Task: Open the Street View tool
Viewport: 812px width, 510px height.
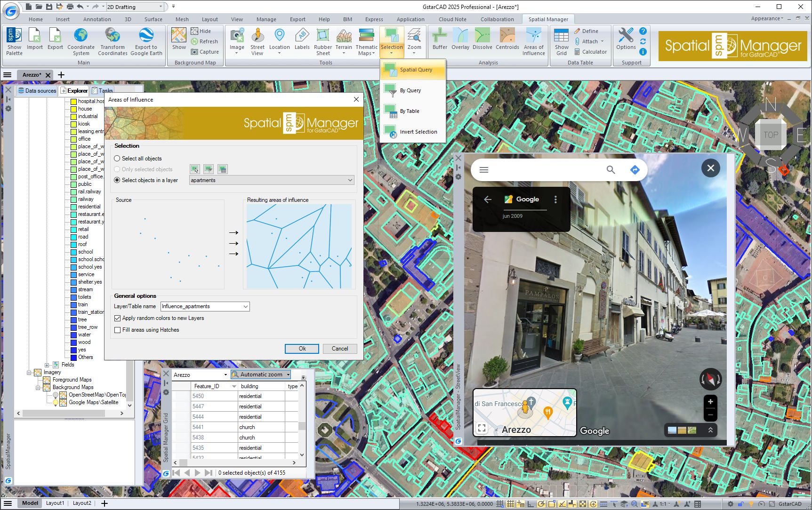Action: pyautogui.click(x=257, y=41)
